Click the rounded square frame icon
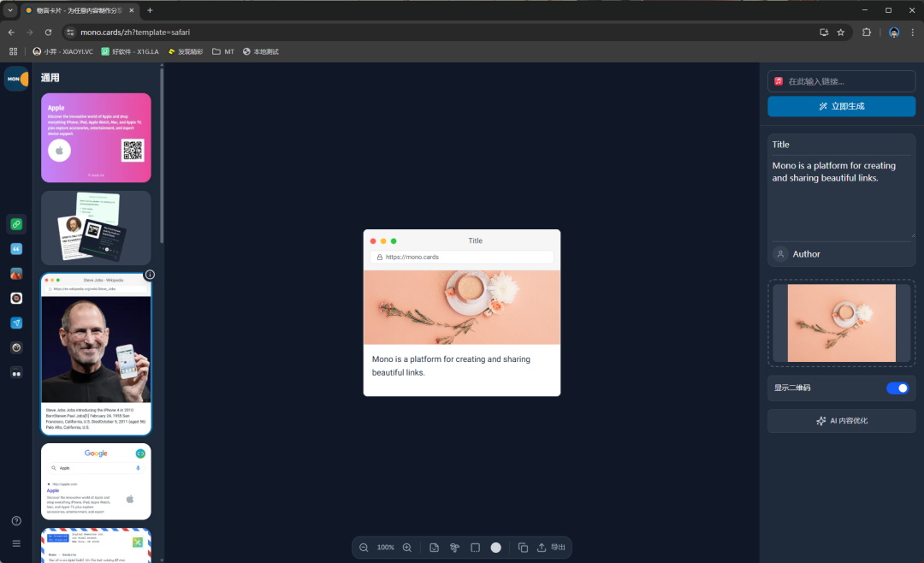The width and height of the screenshot is (924, 563). coord(476,548)
